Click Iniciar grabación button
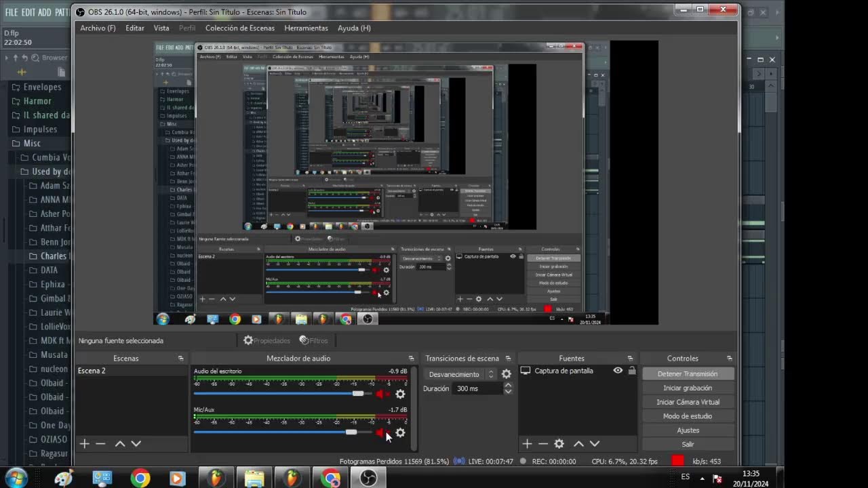Image resolution: width=868 pixels, height=488 pixels. pyautogui.click(x=688, y=388)
